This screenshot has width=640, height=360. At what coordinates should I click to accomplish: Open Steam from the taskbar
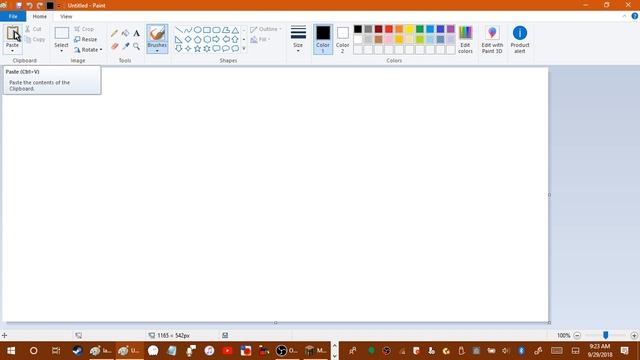[x=77, y=351]
